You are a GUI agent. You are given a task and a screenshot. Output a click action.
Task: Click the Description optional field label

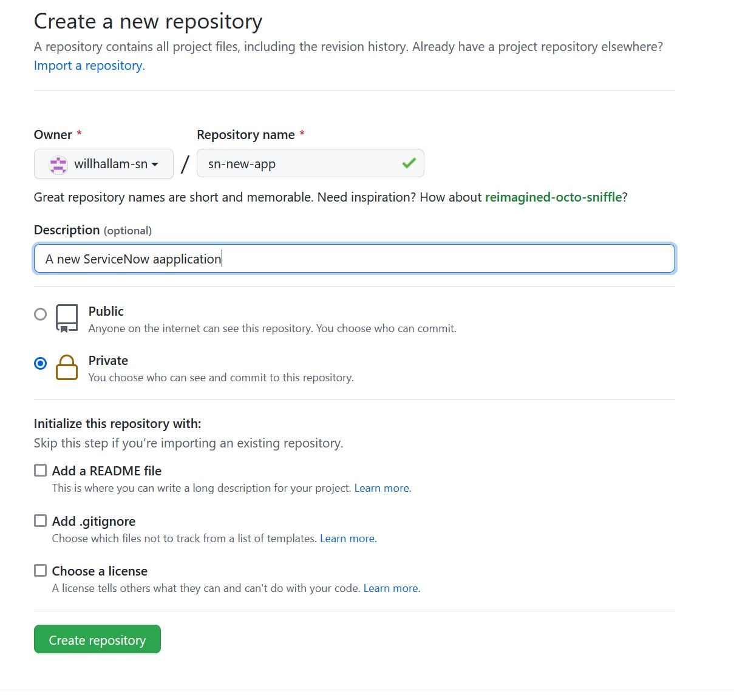(x=67, y=230)
